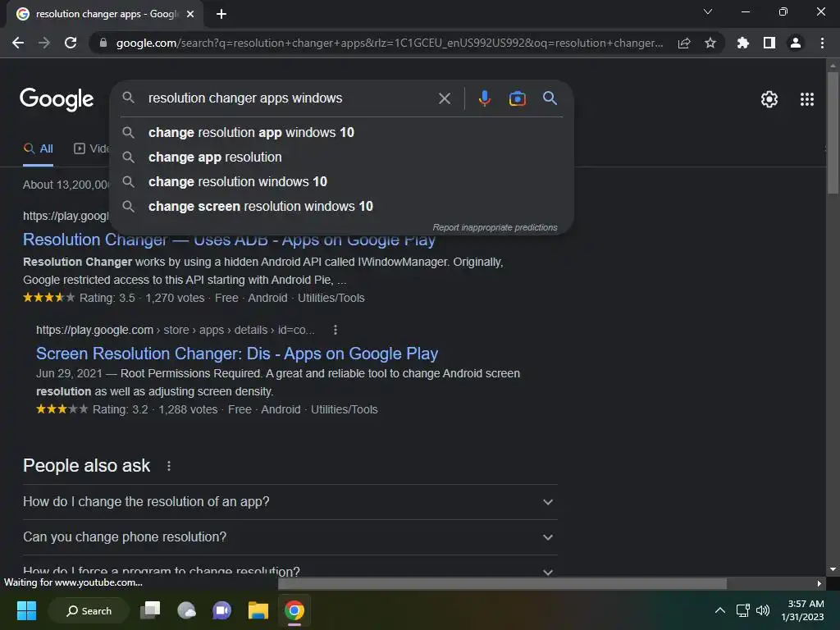Click Chrome icon on taskbar
The width and height of the screenshot is (840, 630).
click(x=294, y=610)
